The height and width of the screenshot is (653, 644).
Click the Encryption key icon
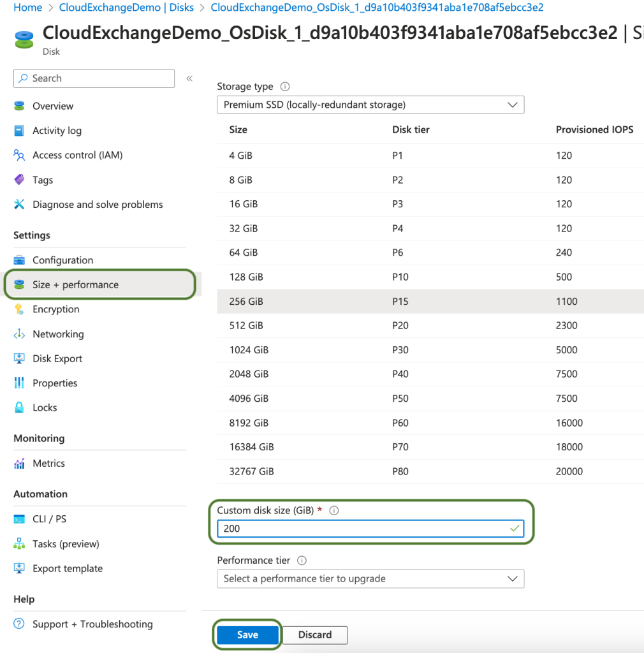[x=19, y=309]
